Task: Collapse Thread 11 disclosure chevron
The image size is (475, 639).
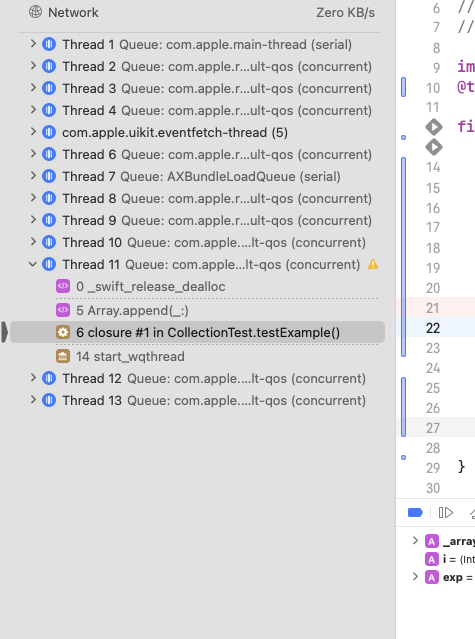Action: pyautogui.click(x=33, y=264)
